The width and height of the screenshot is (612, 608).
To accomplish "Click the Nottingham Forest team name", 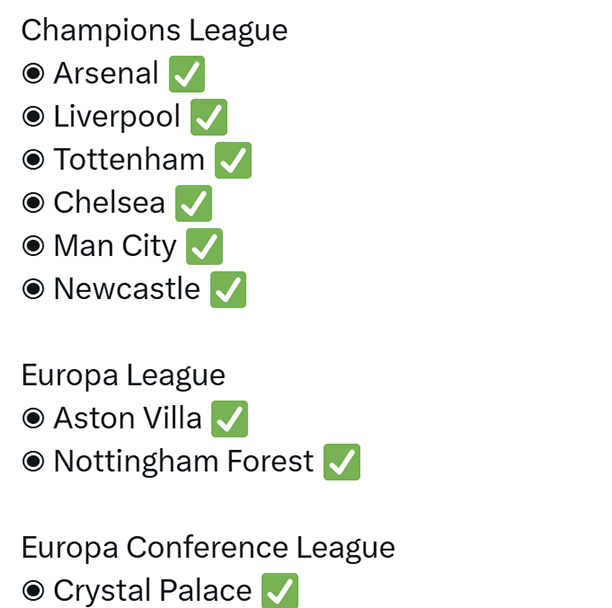I will pos(183,461).
